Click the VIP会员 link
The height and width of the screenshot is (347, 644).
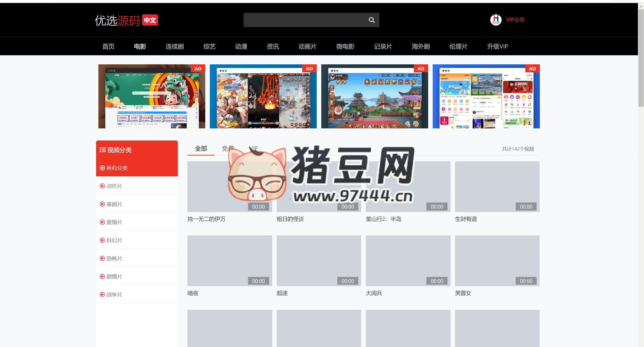(515, 20)
